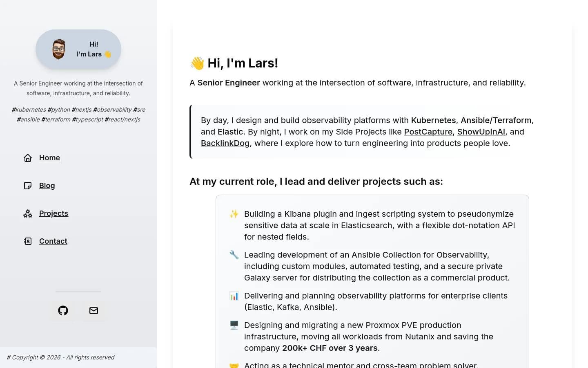
Task: Click the wrench emoji bullet
Action: (234, 255)
